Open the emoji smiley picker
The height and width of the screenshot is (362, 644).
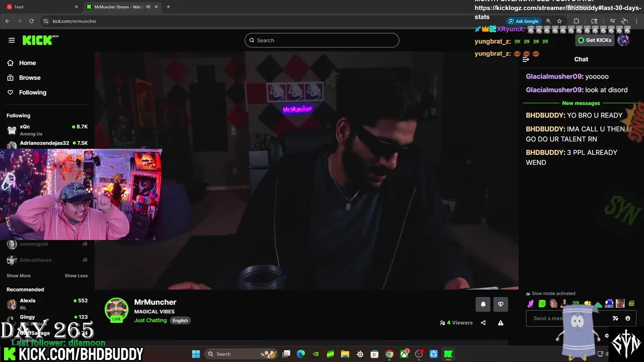point(628,318)
